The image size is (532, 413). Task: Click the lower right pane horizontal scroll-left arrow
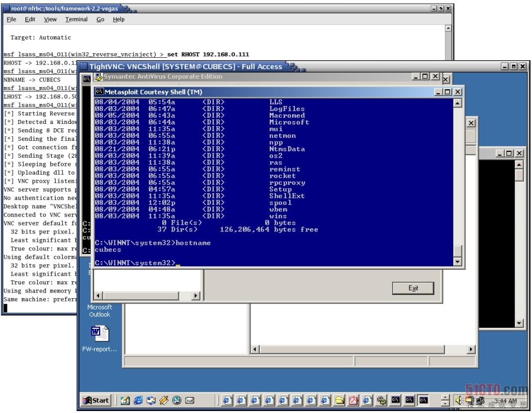pos(255,349)
